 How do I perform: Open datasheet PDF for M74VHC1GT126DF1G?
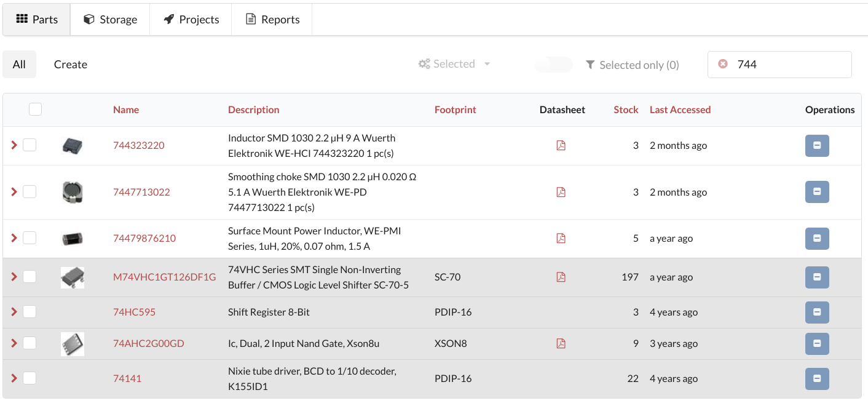click(x=561, y=277)
